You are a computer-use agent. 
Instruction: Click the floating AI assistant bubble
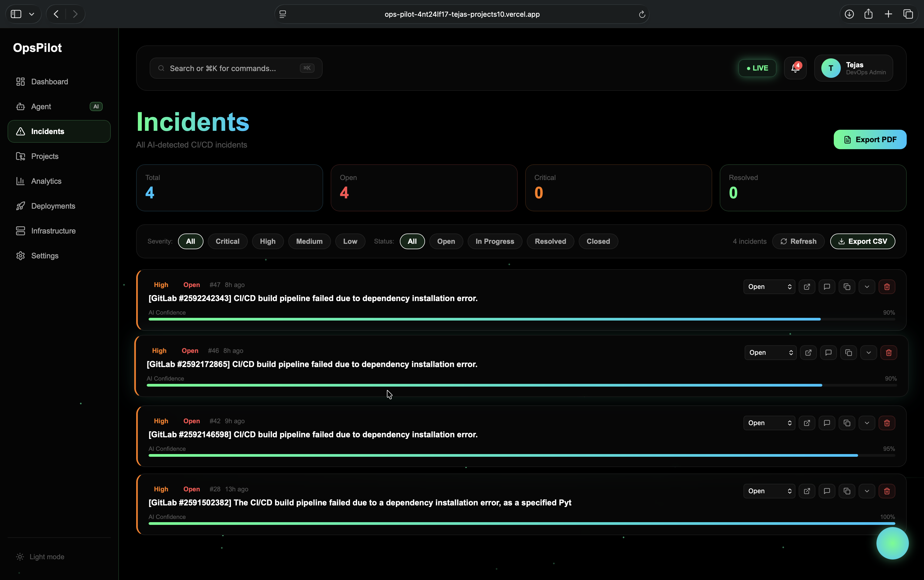click(x=892, y=543)
